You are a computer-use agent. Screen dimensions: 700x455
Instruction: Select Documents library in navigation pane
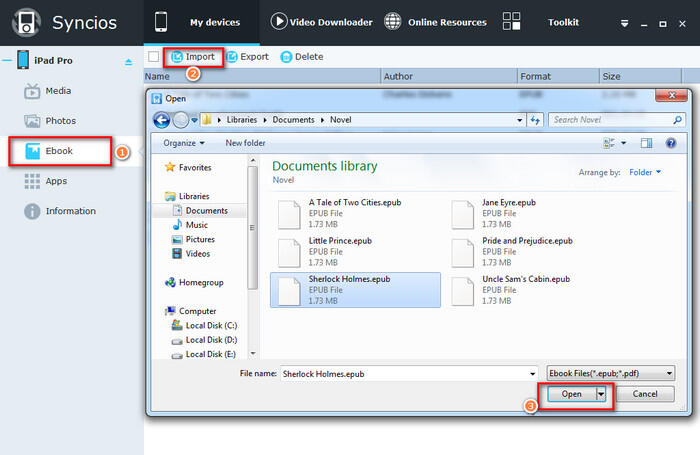[200, 210]
